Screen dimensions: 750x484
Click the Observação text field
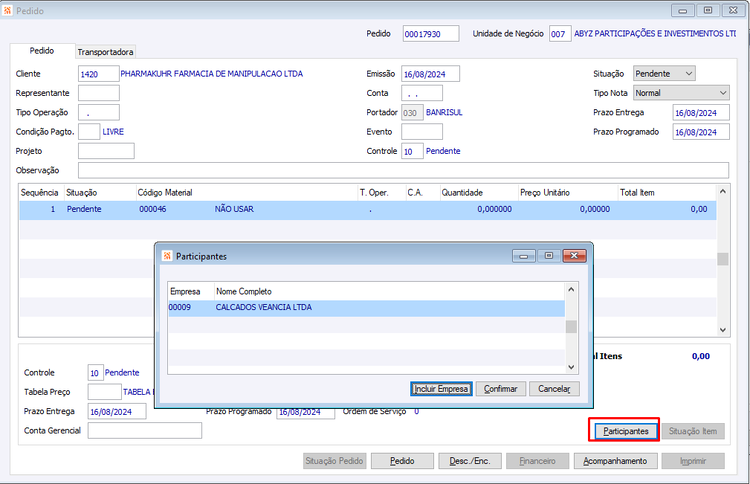[x=403, y=170]
